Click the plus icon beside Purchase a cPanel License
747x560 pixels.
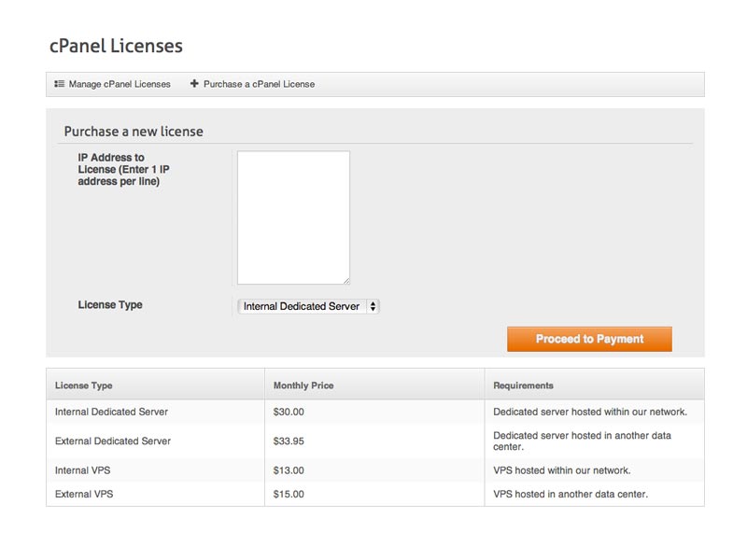[x=194, y=83]
